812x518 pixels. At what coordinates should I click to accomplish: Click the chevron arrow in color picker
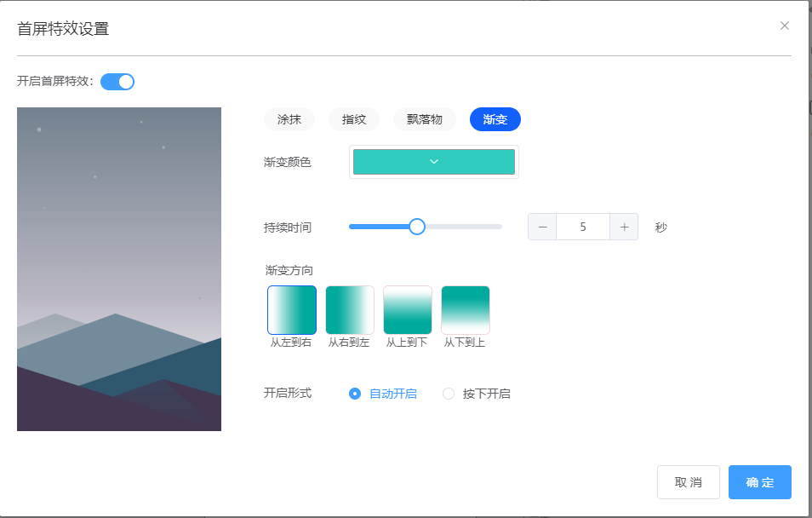(x=433, y=162)
